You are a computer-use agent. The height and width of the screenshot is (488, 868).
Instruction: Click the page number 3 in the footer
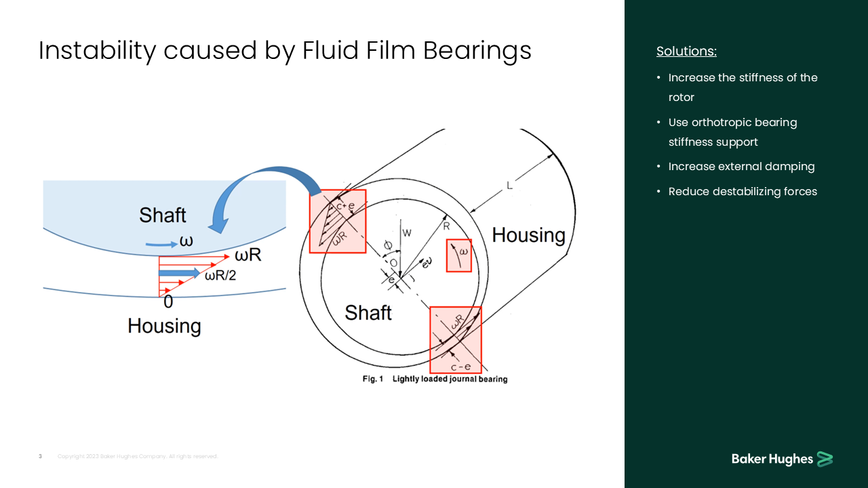coord(40,456)
